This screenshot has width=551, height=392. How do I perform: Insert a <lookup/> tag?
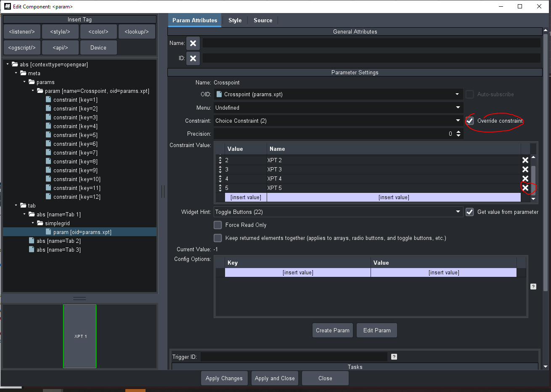[137, 32]
